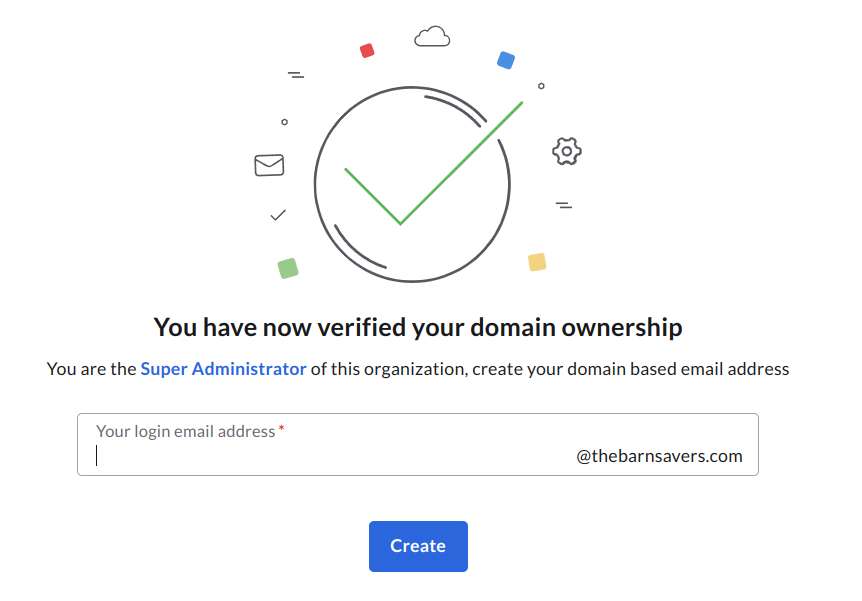Click the 'Your login email address' label
Screen dimensions: 862x601
[x=185, y=432]
